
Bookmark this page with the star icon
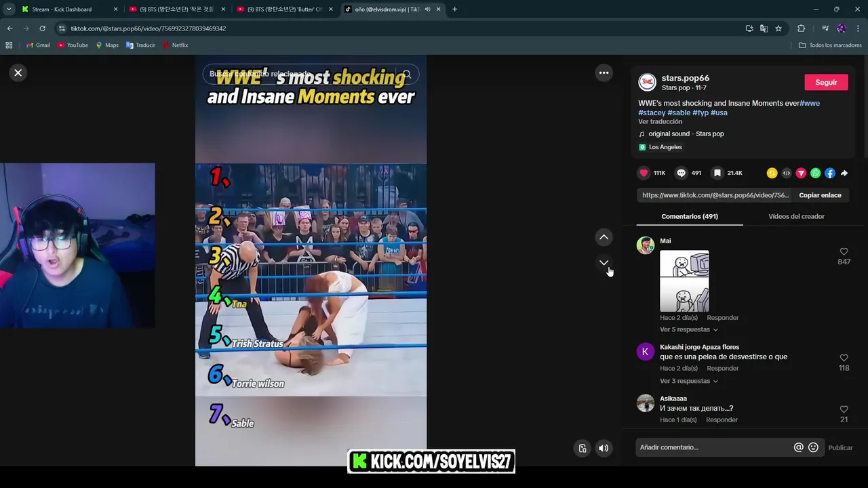pos(778,28)
